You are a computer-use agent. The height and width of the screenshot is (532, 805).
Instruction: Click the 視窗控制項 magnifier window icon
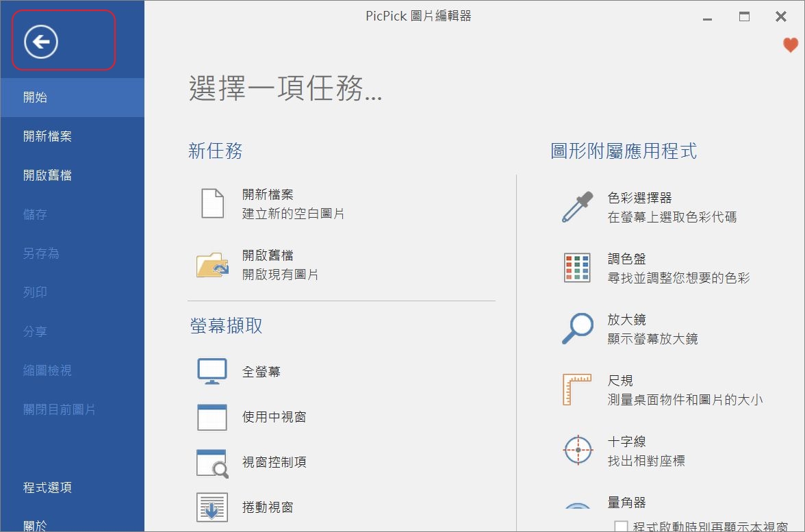(212, 463)
